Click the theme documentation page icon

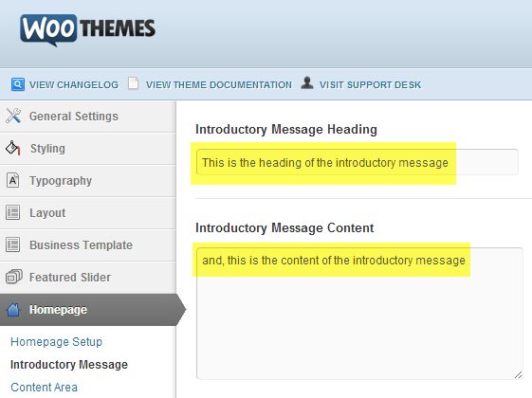click(134, 83)
